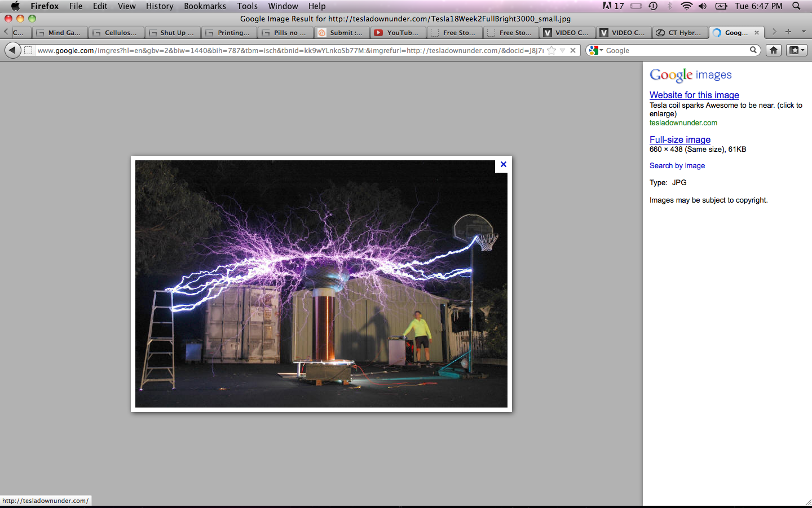The width and height of the screenshot is (812, 508).
Task: Click the Google favicon in the search field
Action: click(593, 50)
